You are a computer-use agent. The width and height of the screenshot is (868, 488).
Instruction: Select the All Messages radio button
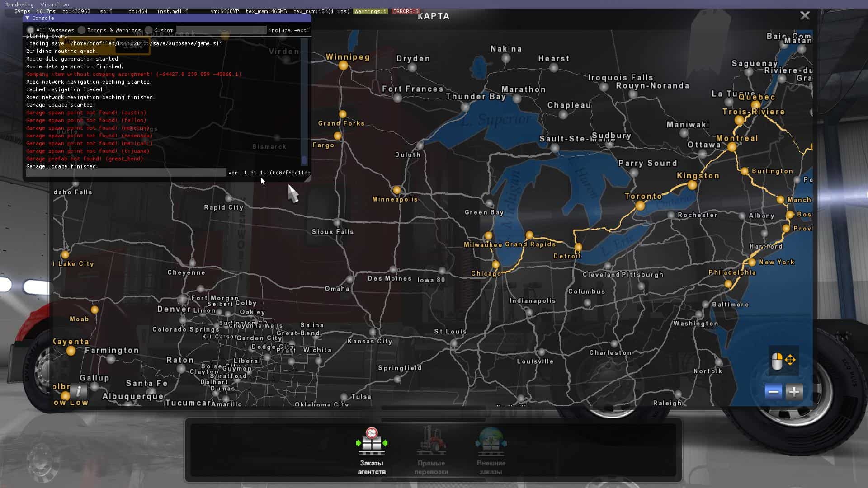point(30,30)
